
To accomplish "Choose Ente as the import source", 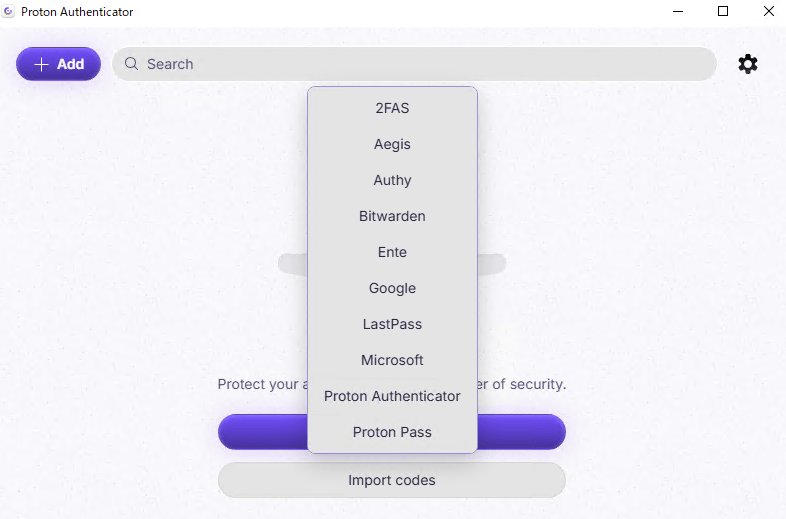I will tap(392, 252).
